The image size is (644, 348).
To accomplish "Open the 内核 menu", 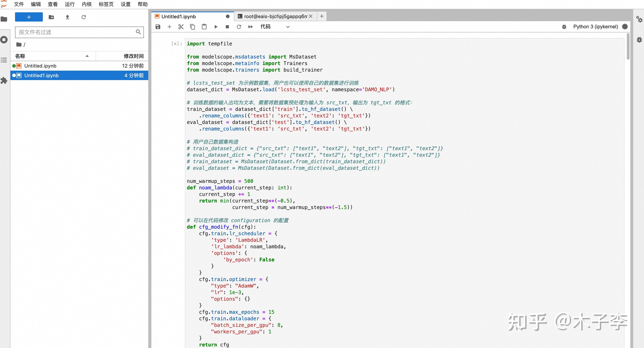I will click(x=87, y=4).
